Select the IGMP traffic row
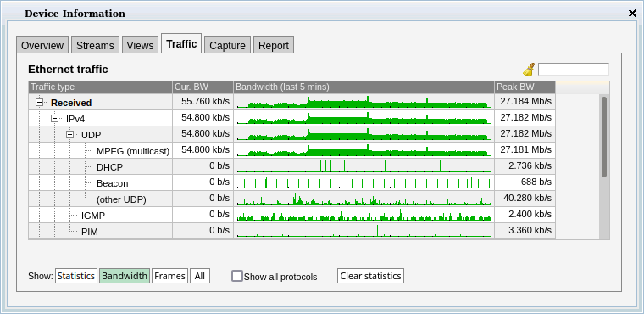This screenshot has width=644, height=314. point(291,215)
